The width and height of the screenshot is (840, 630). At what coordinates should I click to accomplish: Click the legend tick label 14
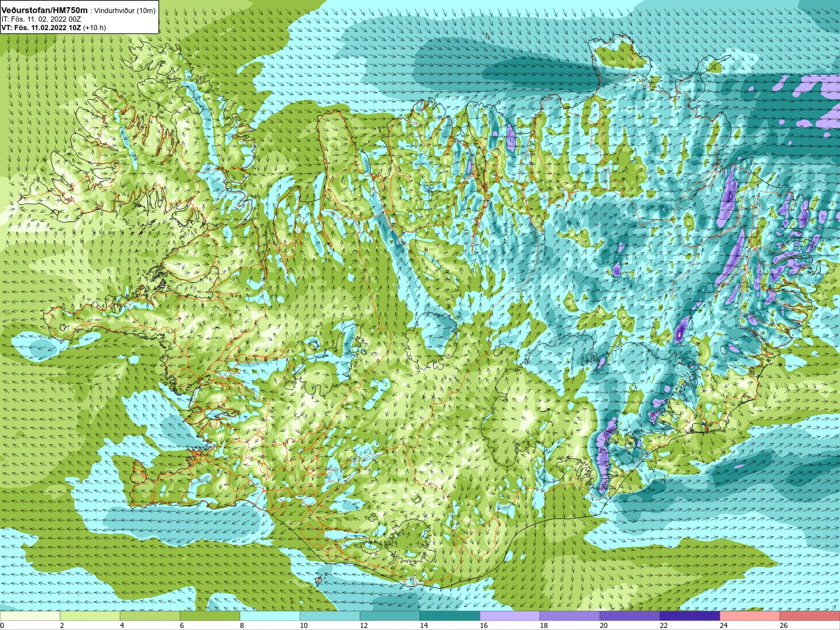[424, 625]
